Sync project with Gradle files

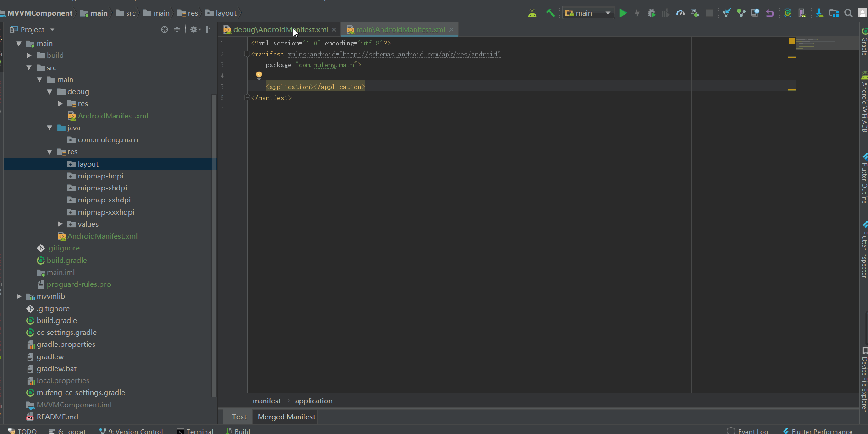click(x=787, y=13)
